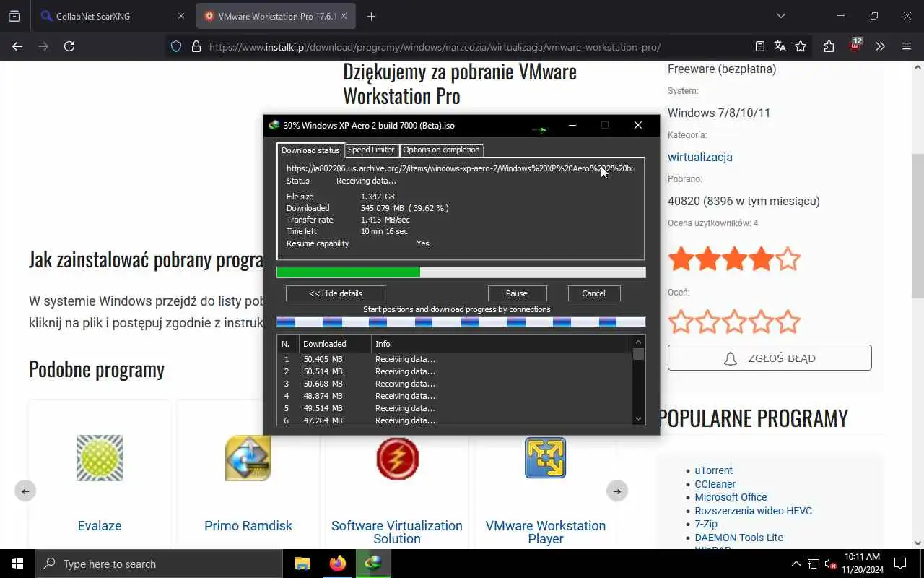Click the Downloaded column header

(335, 344)
